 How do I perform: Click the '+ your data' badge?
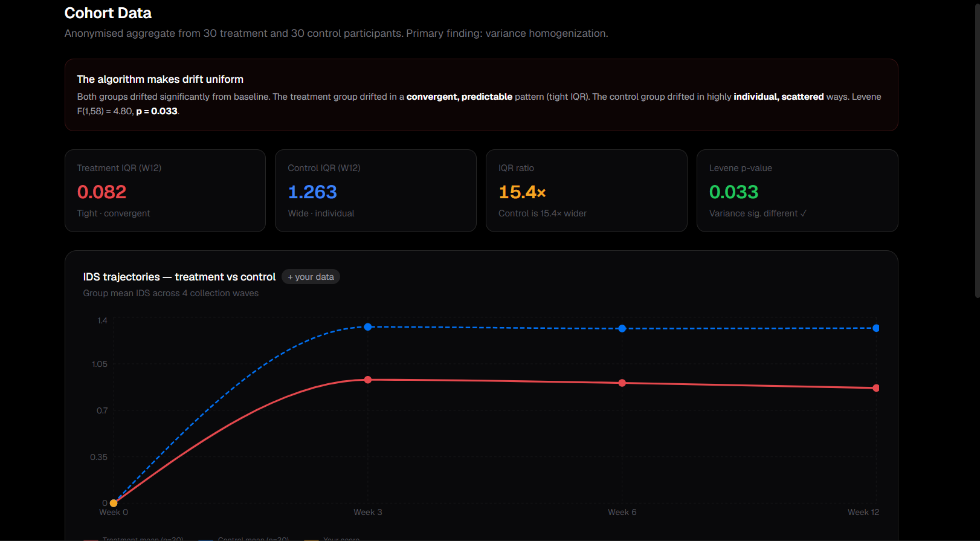tap(311, 277)
